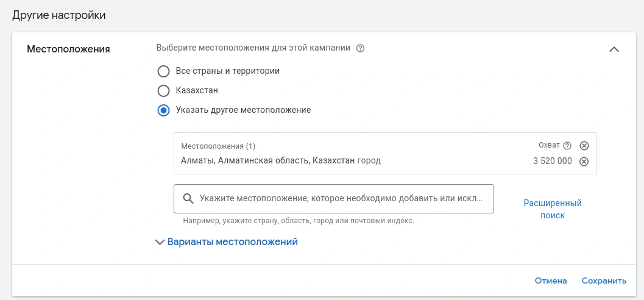644x300 pixels.
Task: Click the Охват column label
Action: 549,145
